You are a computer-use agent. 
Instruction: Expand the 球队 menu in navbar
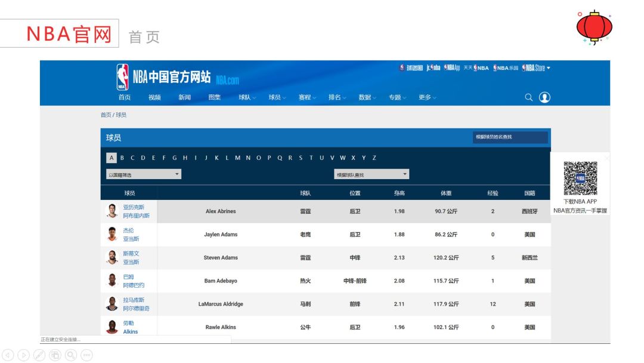click(x=247, y=97)
